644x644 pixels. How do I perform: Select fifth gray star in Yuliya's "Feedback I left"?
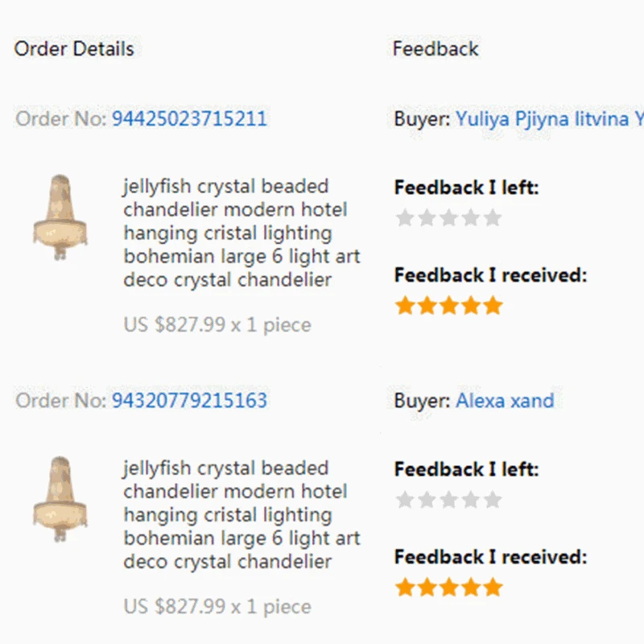[493, 218]
